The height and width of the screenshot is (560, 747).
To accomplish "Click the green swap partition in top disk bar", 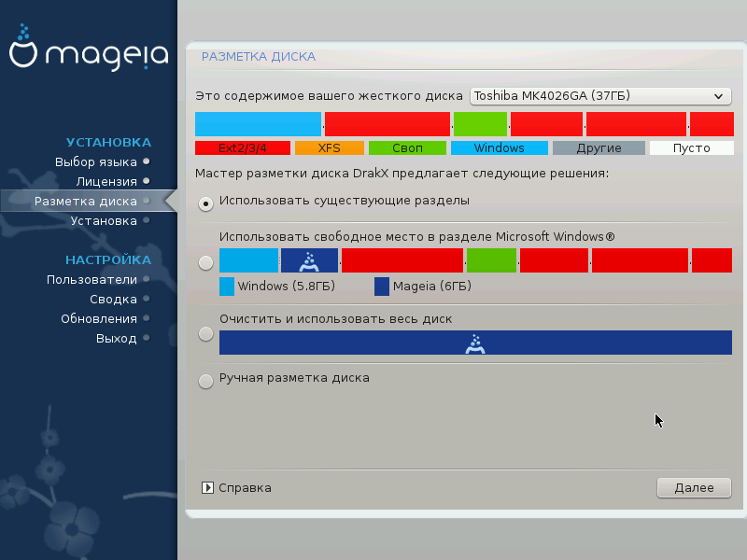I will click(480, 124).
